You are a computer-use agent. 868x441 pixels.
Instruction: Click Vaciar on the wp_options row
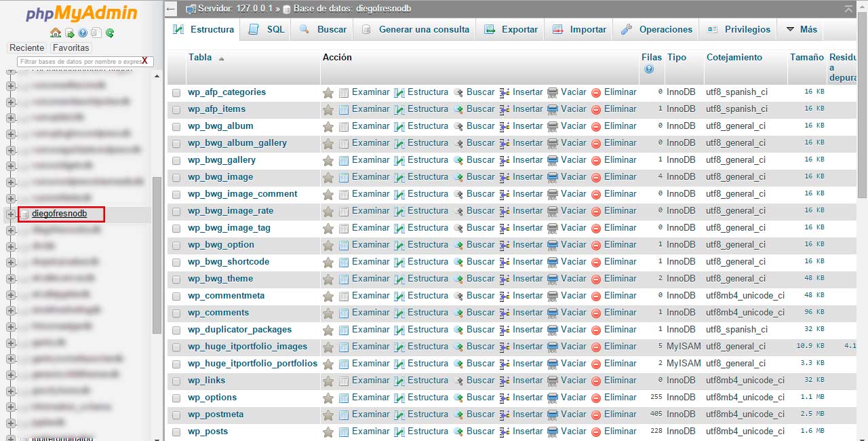[x=574, y=397]
